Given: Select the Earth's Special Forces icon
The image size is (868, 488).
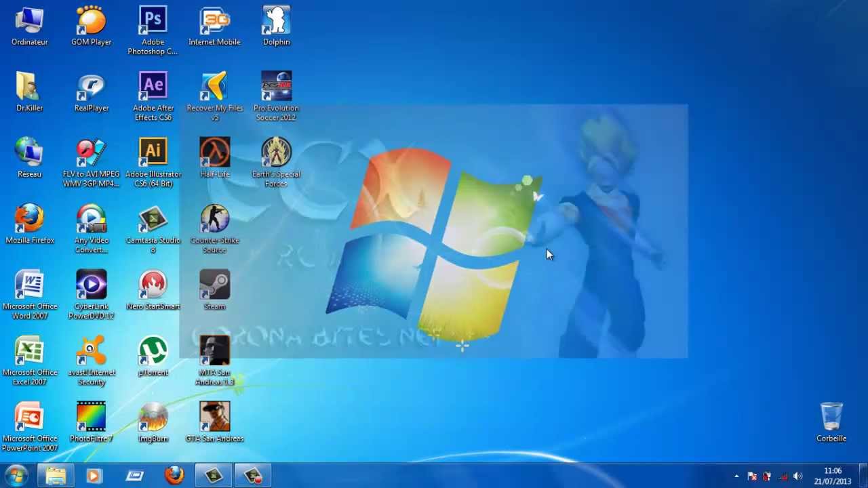Looking at the screenshot, I should (276, 163).
